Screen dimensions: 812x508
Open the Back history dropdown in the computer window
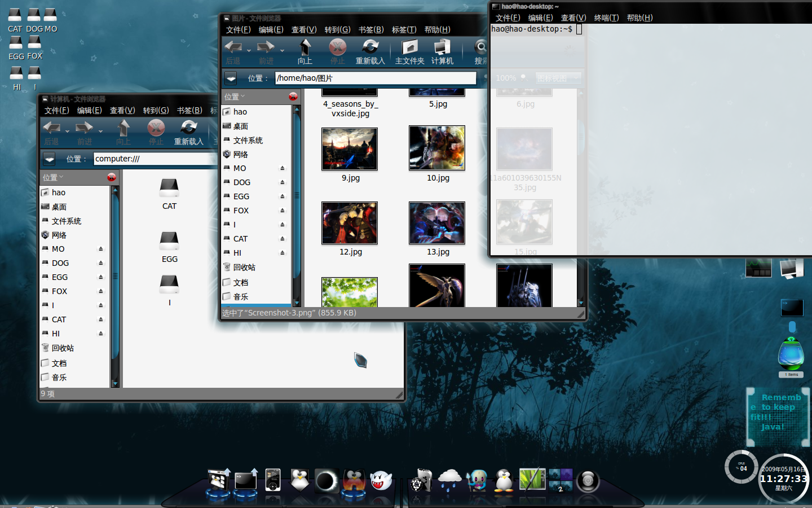pyautogui.click(x=67, y=131)
